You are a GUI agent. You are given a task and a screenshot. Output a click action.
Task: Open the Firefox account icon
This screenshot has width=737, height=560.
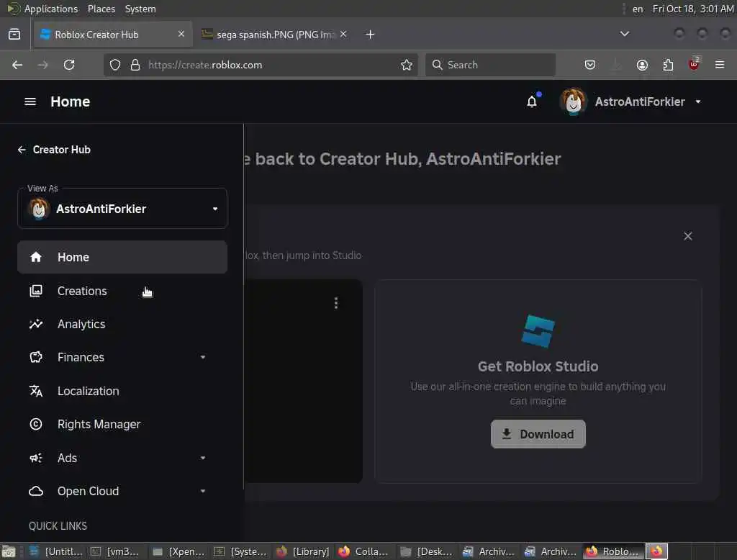(x=642, y=65)
